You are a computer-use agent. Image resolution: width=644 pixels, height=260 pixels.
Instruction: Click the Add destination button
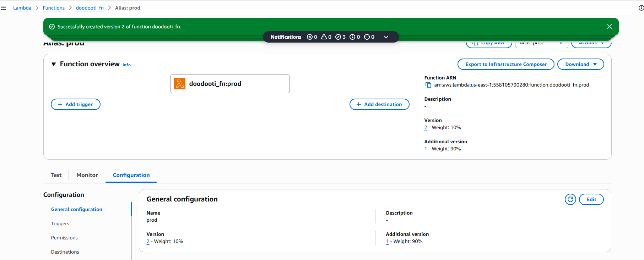379,104
